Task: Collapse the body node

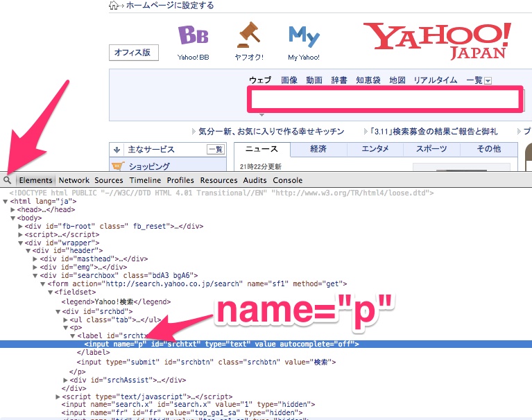Action: tap(12, 218)
